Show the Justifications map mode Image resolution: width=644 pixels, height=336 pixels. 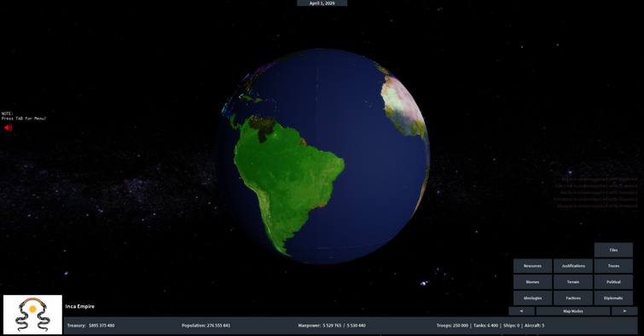tap(573, 266)
